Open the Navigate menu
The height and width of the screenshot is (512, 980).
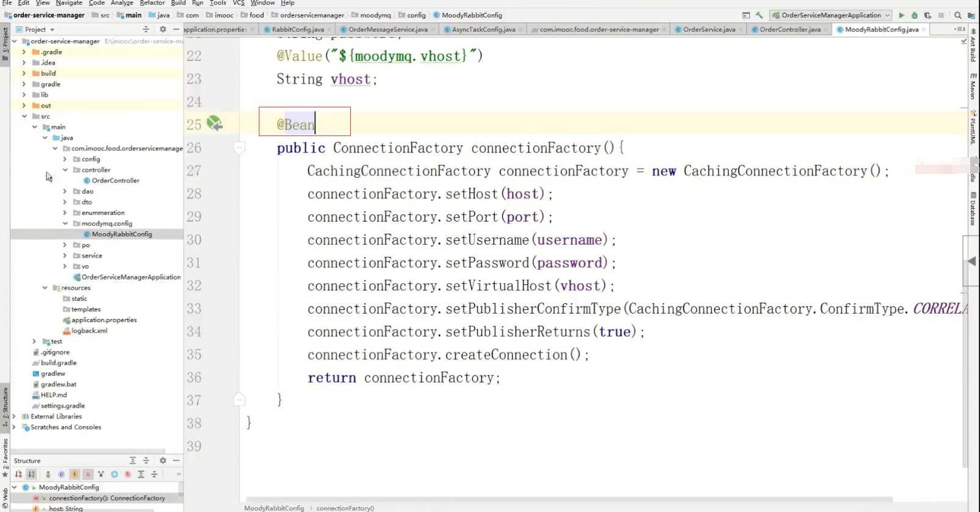[x=69, y=3]
